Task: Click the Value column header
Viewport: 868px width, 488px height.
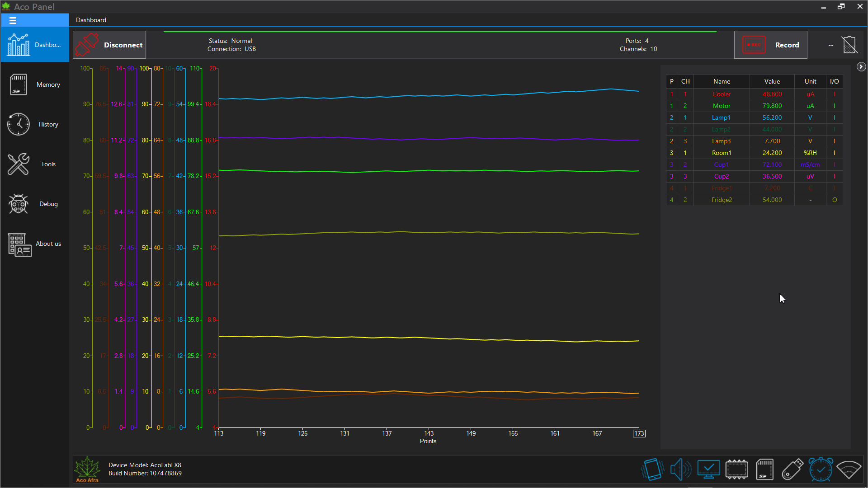Action: [x=772, y=81]
